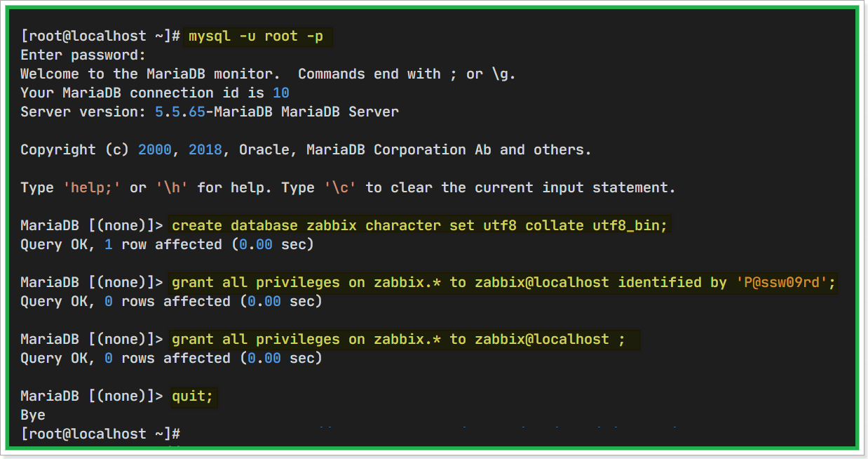
Task: Click the Query OK, 1 row affected line
Action: (x=167, y=244)
